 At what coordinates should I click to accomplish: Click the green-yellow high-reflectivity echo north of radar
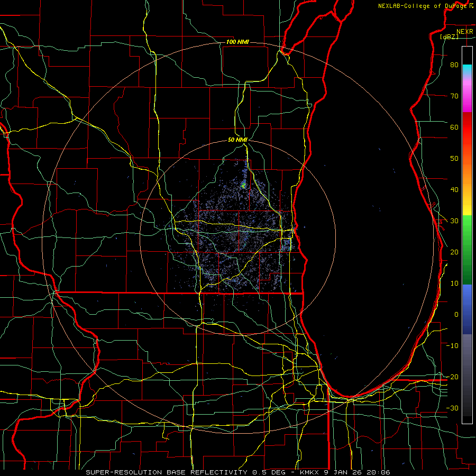point(243,185)
